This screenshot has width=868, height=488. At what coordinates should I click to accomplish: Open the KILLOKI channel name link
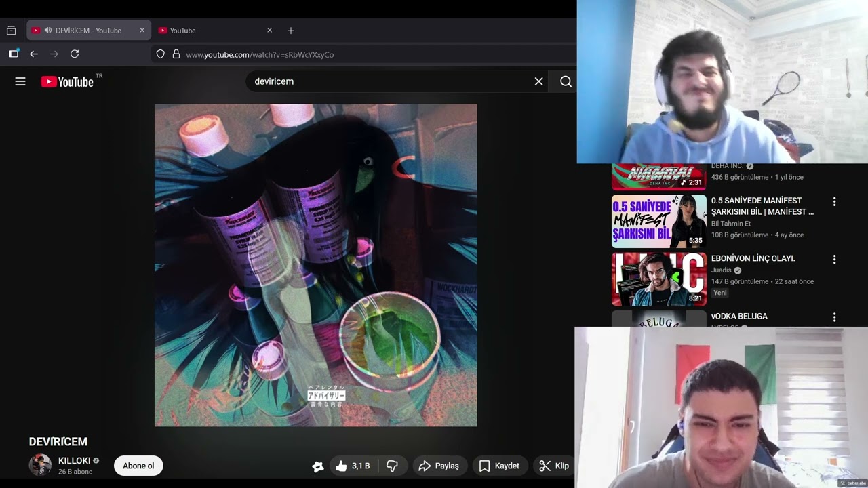pos(74,460)
